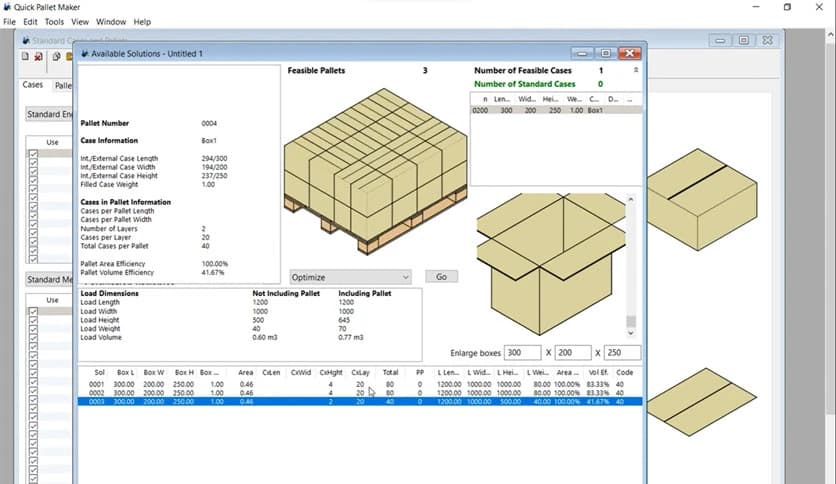Switch to the partially hidden Pallets tab

[x=62, y=85]
